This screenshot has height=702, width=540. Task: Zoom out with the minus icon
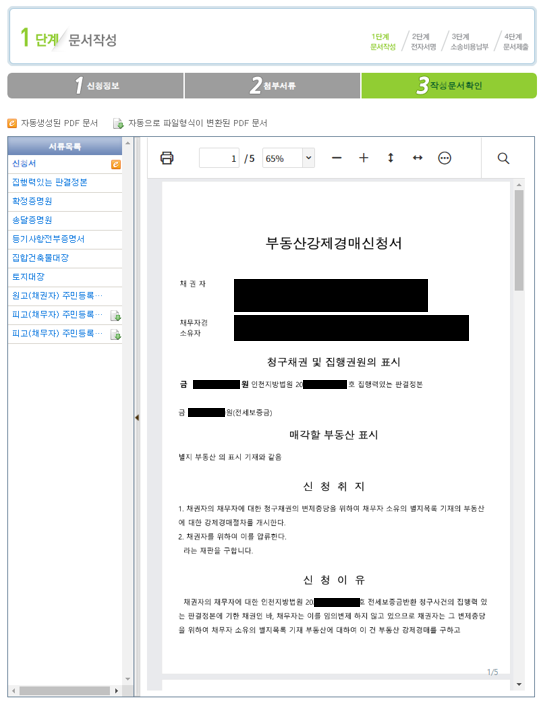tap(337, 158)
